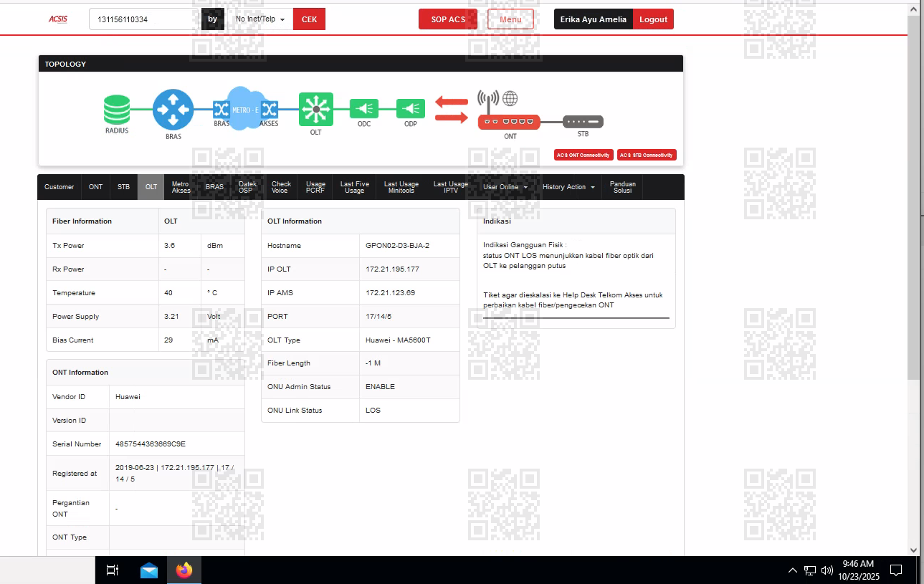Expand the History Action dropdown tab

[568, 187]
